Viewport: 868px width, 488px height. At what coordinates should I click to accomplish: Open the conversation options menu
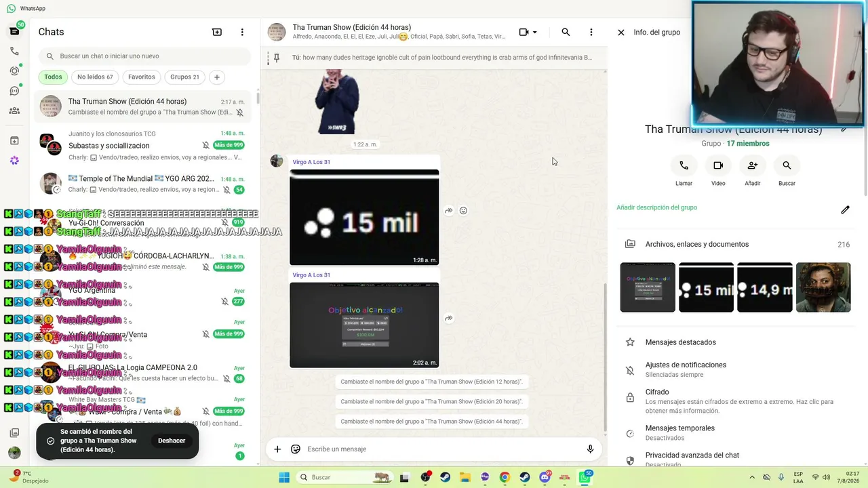591,32
